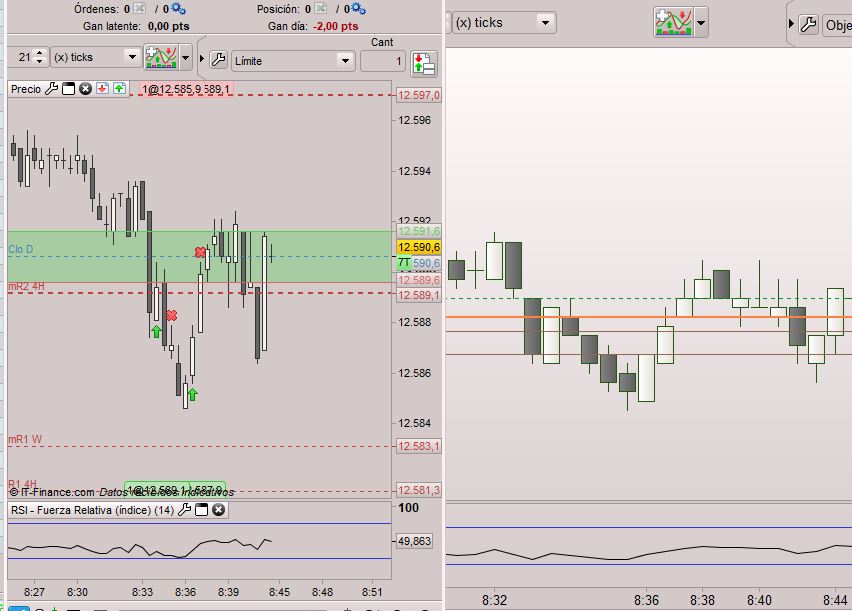This screenshot has height=611, width=852.
Task: Click the wrench icon in the right chart window
Action: (x=809, y=24)
